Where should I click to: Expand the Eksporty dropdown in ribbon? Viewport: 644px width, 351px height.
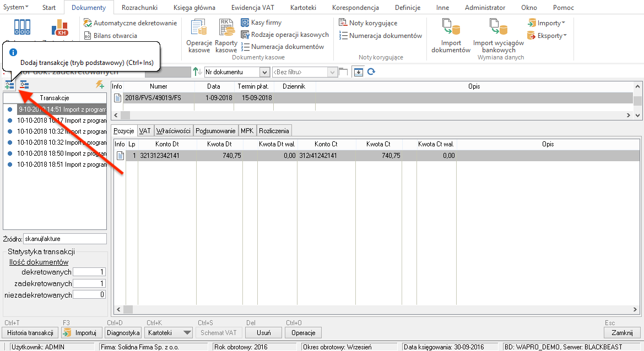[x=548, y=36]
